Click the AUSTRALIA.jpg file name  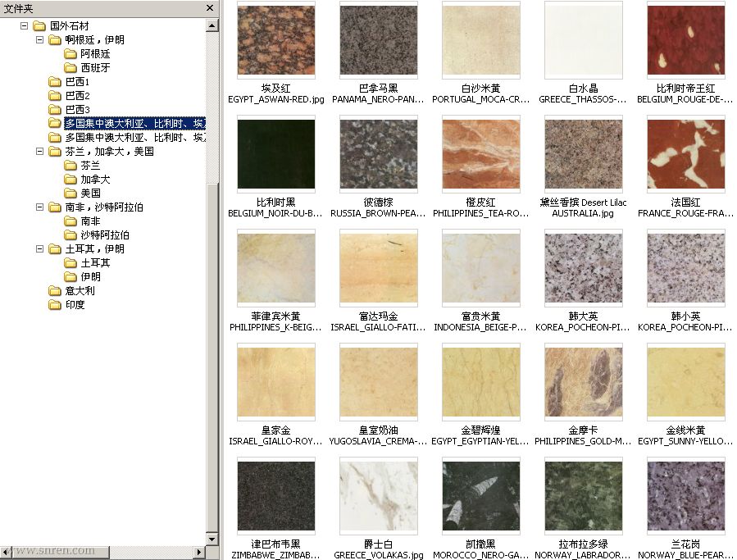click(x=583, y=213)
